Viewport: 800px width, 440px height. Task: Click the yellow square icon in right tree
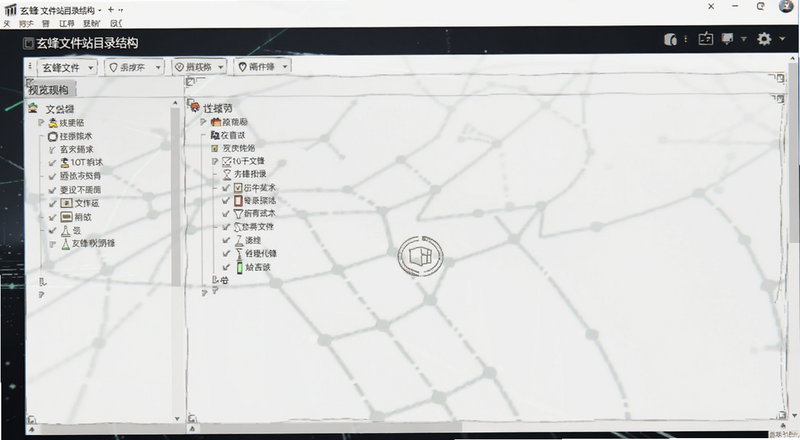point(215,148)
